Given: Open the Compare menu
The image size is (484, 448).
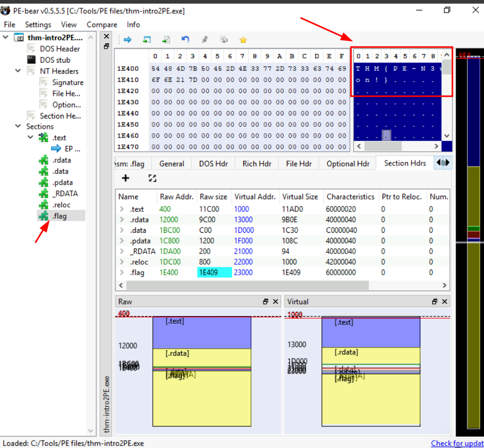Looking at the screenshot, I should 102,25.
